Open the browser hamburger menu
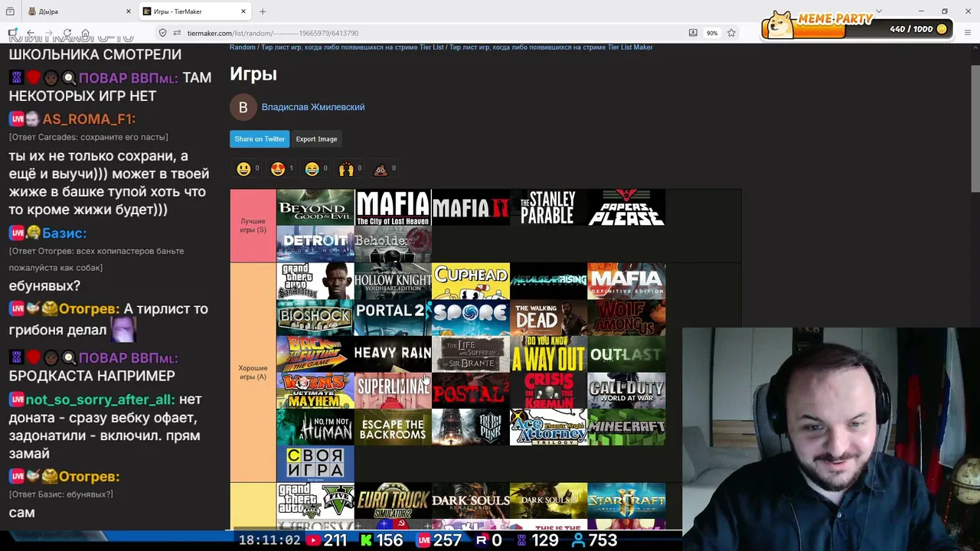 point(969,33)
